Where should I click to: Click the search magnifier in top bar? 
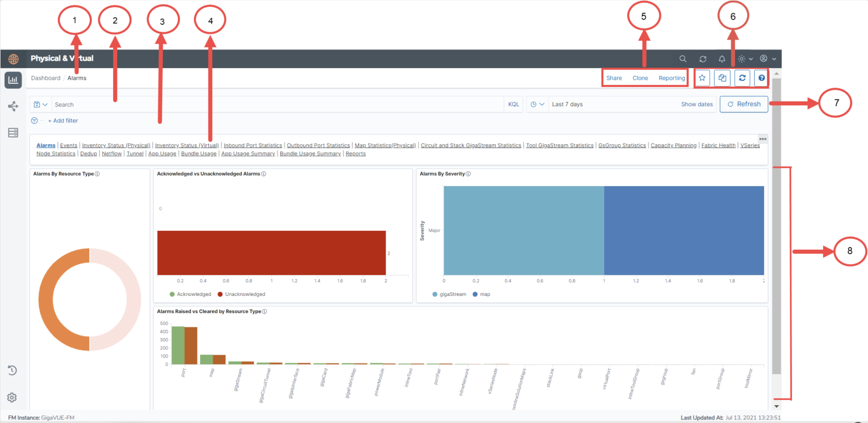click(682, 59)
